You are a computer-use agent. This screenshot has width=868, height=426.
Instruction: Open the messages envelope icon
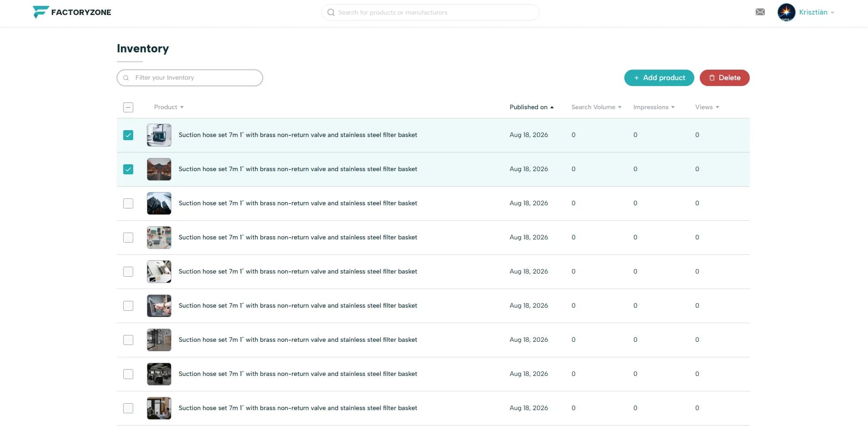760,12
